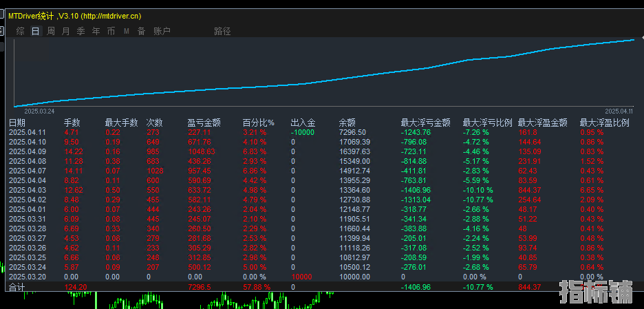
Task: Click the 日期 column header
Action: coord(17,122)
